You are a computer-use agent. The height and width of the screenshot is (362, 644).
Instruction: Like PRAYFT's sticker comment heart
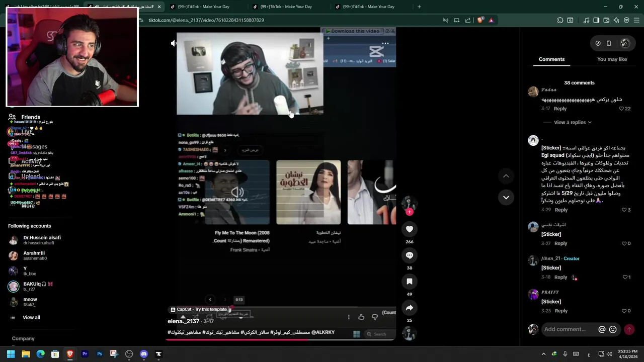(624, 311)
